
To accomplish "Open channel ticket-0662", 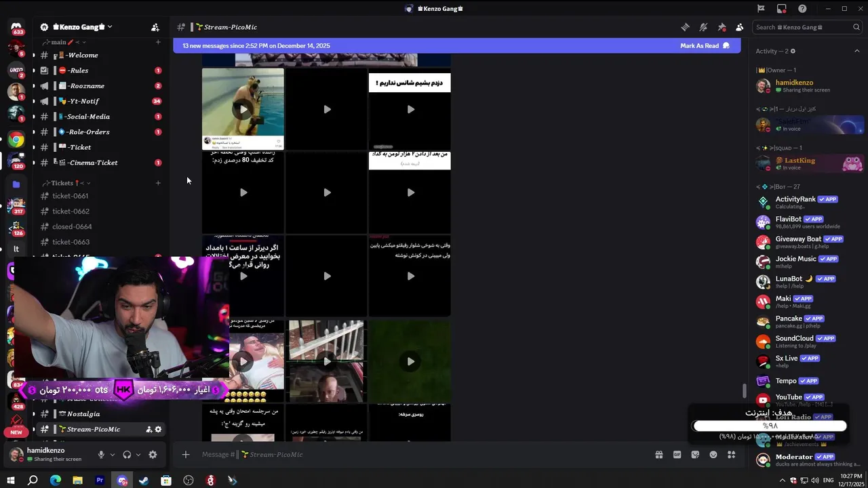I will 99,211.
